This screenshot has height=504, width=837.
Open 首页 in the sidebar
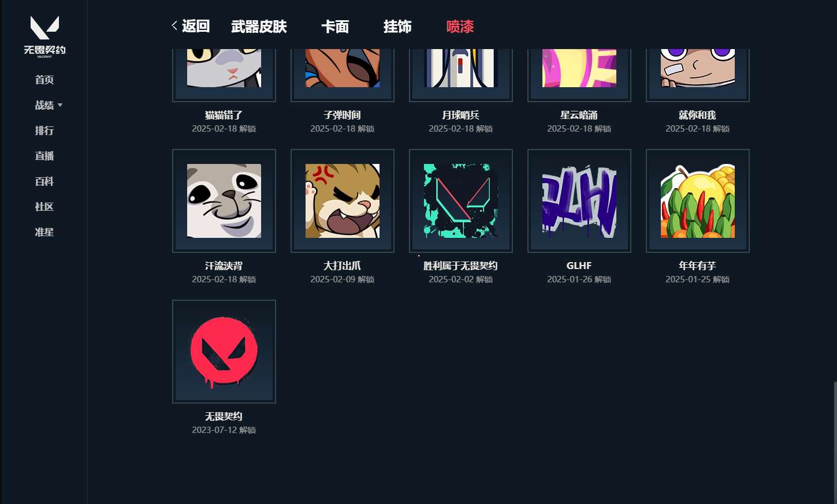tap(44, 80)
